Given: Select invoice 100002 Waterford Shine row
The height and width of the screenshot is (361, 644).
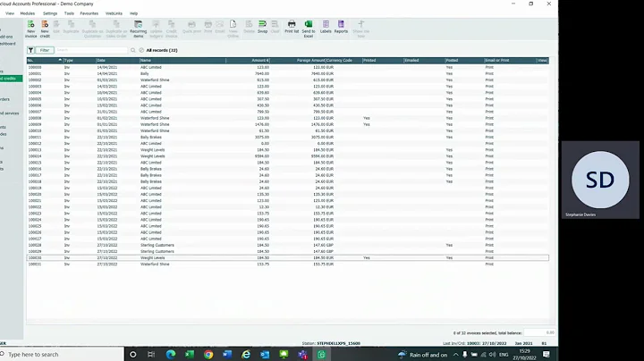Looking at the screenshot, I should coord(287,80).
